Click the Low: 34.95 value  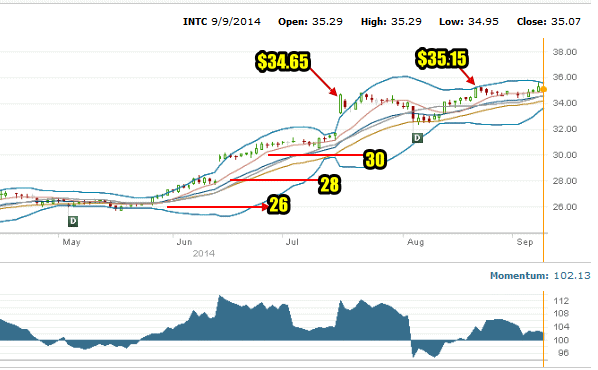469,22
